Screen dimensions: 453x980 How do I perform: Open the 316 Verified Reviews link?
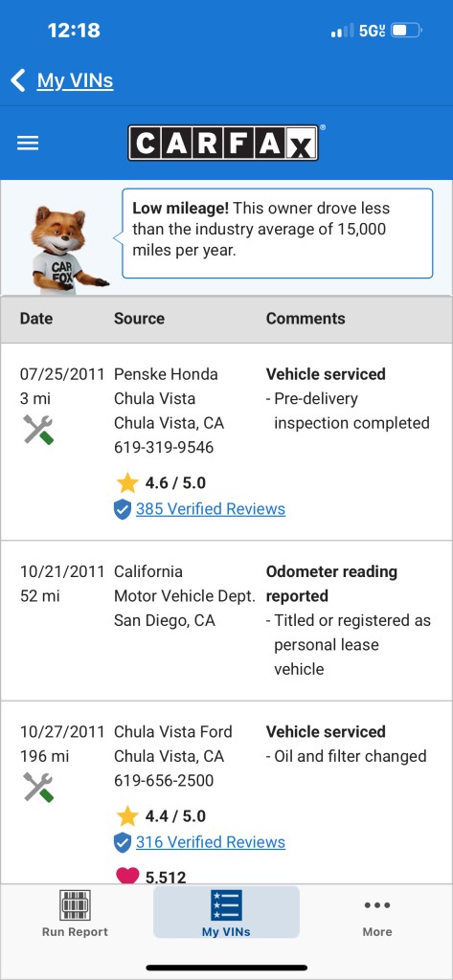pos(211,842)
